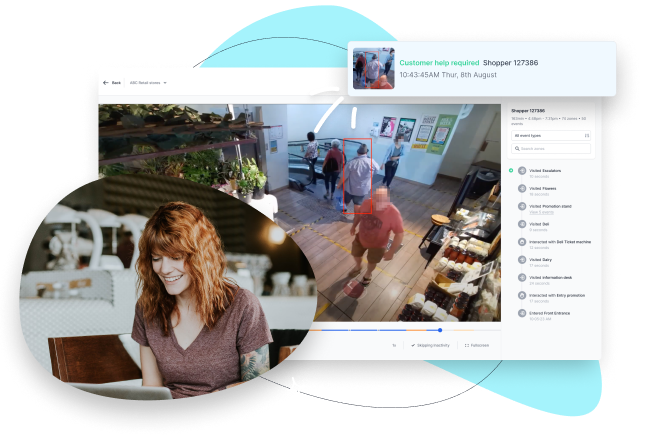Open the Customer help required notification thumbnail
Viewport: 663px width, 448px height.
[373, 68]
